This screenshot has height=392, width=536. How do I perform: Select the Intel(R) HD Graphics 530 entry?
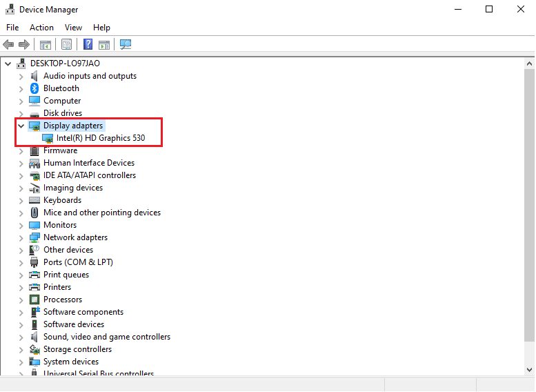tap(101, 138)
